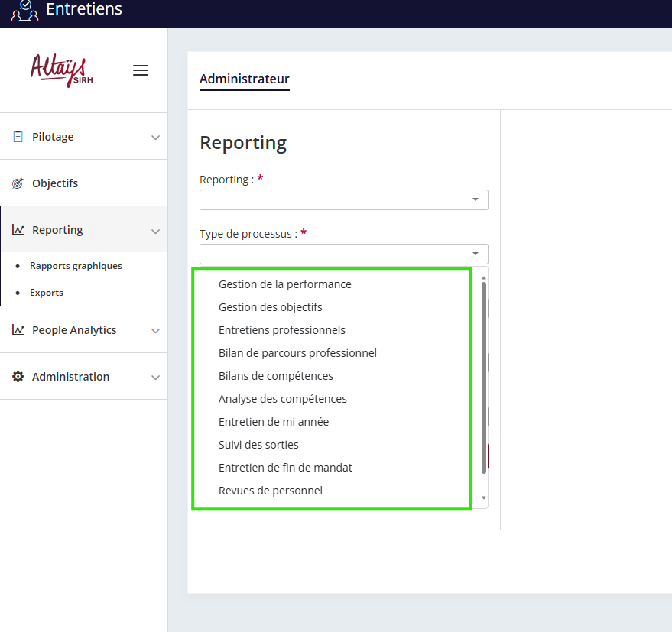
Task: Switch to the Administrateur tab
Action: tap(244, 79)
